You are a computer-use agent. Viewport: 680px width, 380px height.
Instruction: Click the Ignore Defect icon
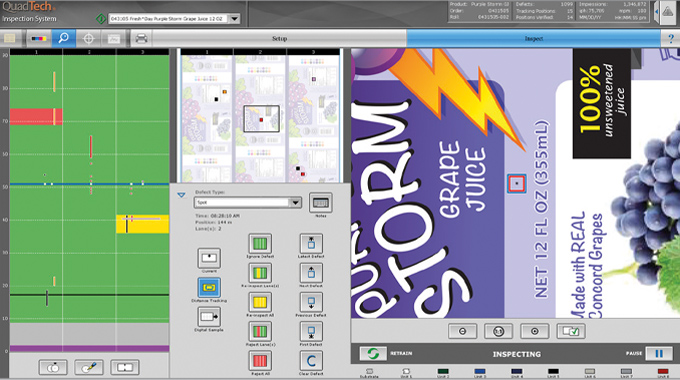260,244
